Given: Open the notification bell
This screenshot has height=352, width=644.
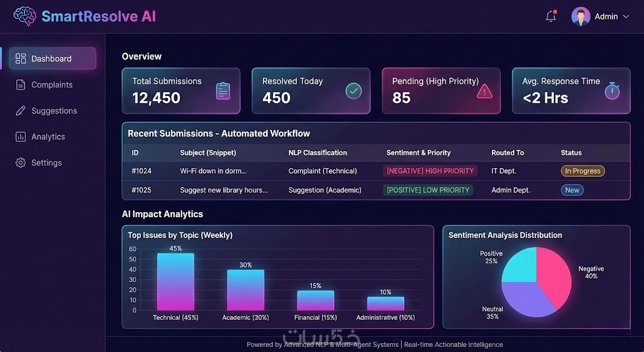Looking at the screenshot, I should [551, 16].
